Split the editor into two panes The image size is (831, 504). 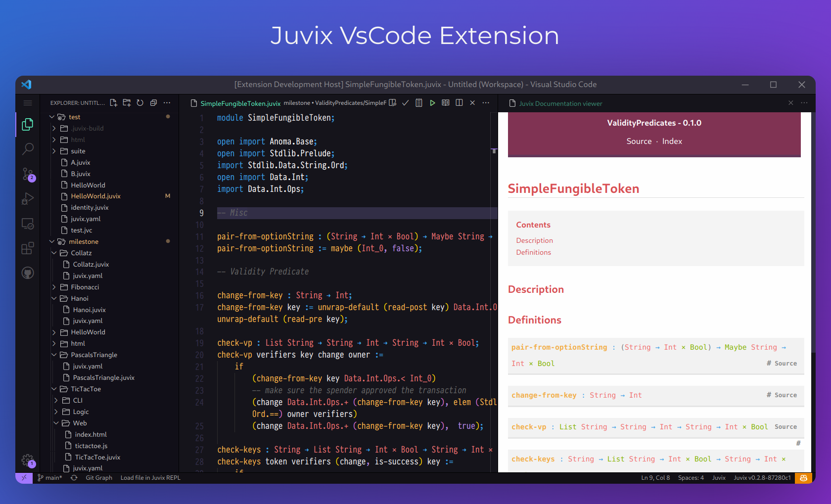[459, 103]
